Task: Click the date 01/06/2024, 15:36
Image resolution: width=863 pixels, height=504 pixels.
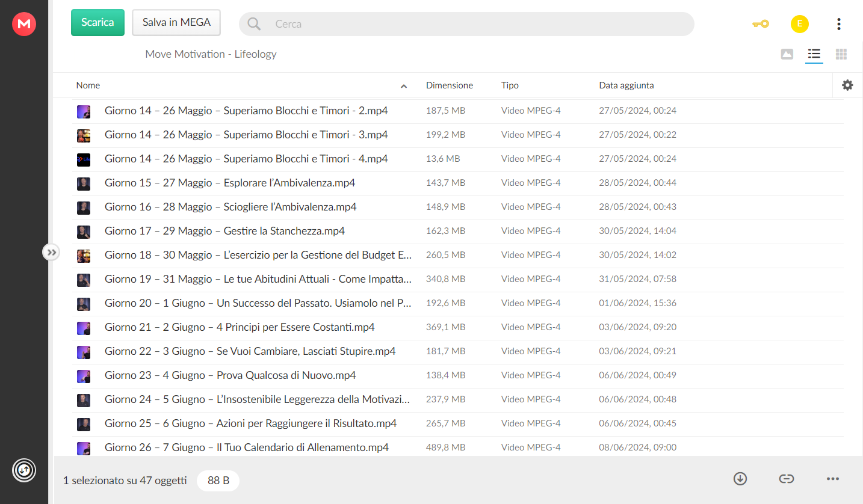Action: click(637, 303)
